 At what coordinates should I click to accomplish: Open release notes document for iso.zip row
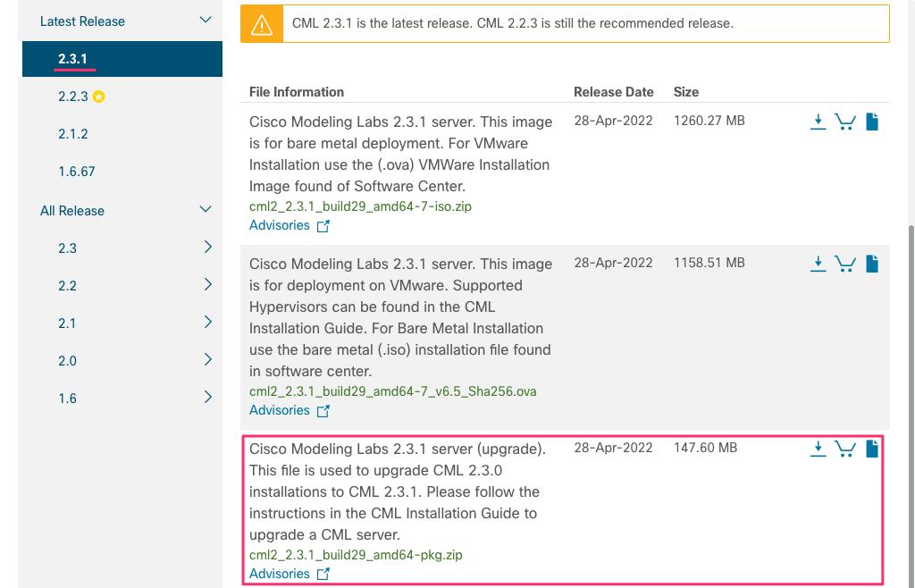[x=872, y=122]
